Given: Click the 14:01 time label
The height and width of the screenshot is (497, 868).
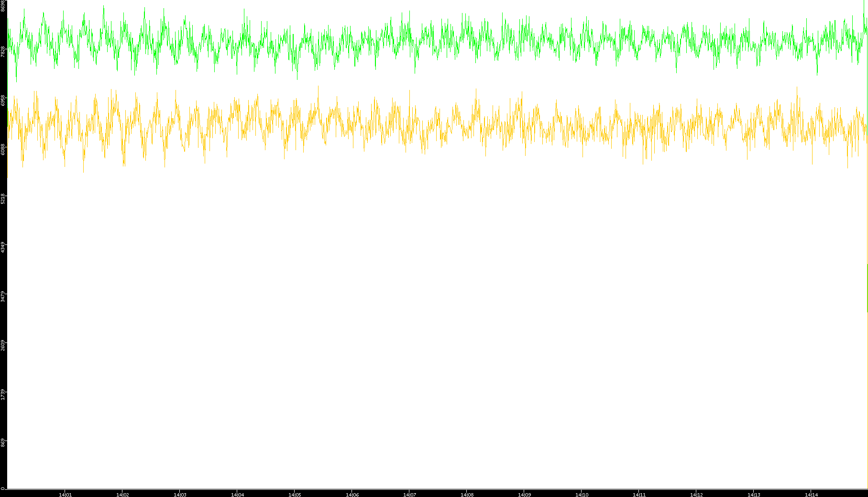Looking at the screenshot, I should coord(65,495).
